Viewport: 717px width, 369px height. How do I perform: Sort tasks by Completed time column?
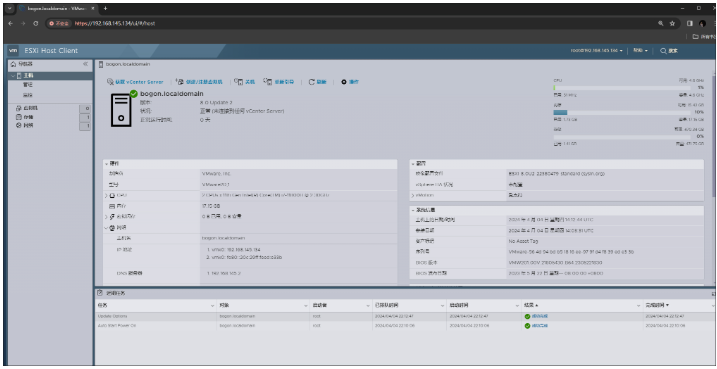click(x=657, y=305)
